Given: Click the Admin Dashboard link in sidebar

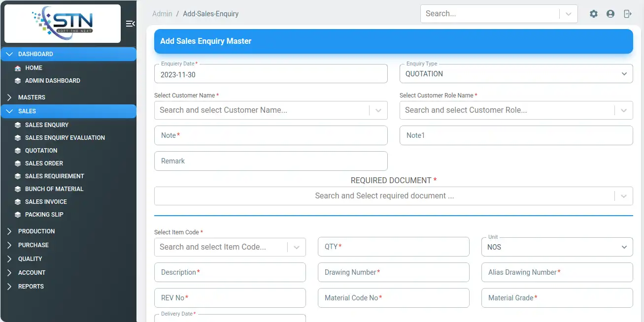Looking at the screenshot, I should point(52,81).
